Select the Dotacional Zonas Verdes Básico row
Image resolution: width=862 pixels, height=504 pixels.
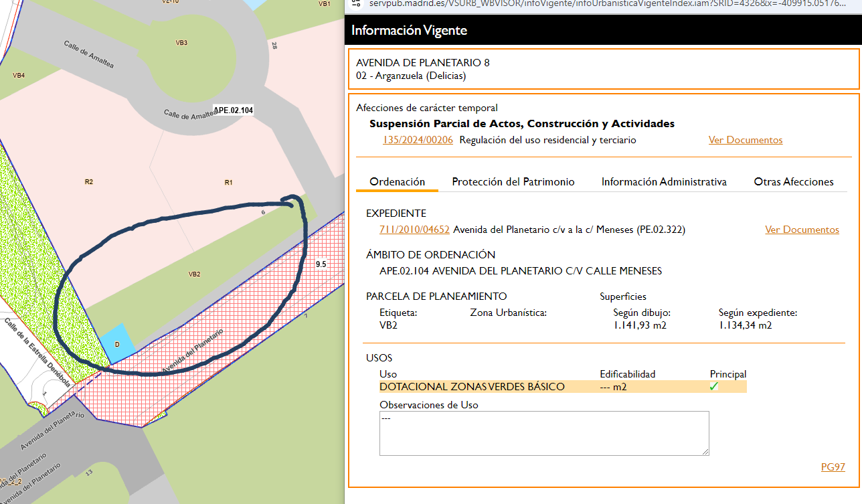(472, 387)
